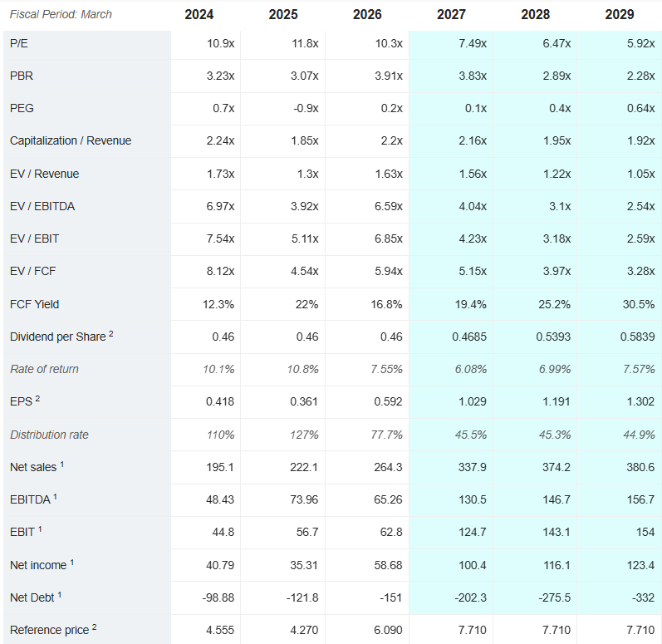Viewport: 662px width, 644px height.
Task: Click the PBR value 3.91x
Action: click(x=389, y=76)
